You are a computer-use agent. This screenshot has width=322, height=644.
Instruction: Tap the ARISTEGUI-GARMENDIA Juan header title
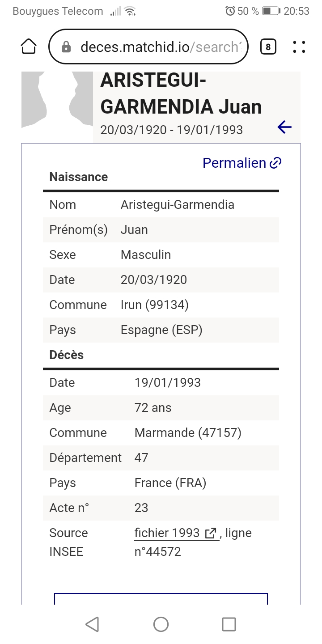[x=181, y=94]
